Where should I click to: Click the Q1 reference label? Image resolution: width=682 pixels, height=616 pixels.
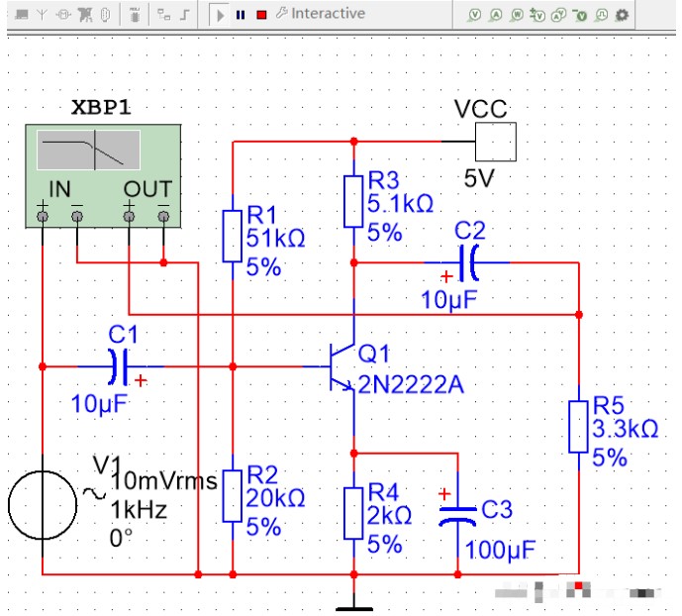pyautogui.click(x=373, y=354)
